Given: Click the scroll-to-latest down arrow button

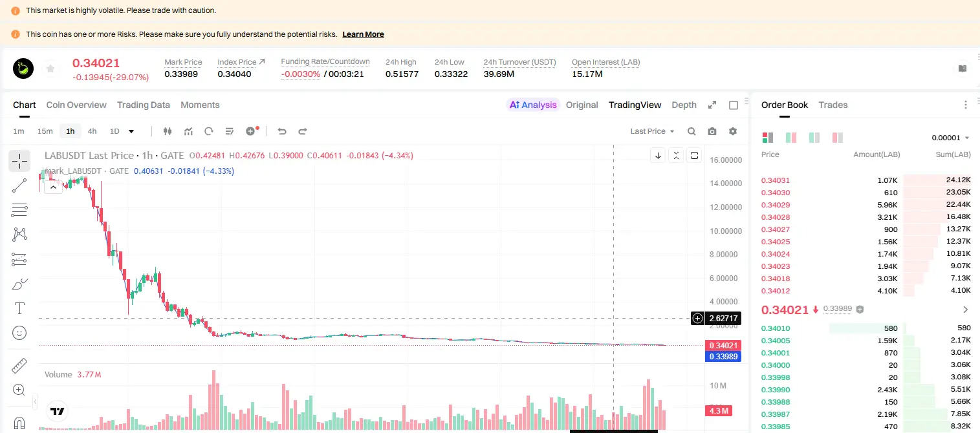Looking at the screenshot, I should point(658,155).
